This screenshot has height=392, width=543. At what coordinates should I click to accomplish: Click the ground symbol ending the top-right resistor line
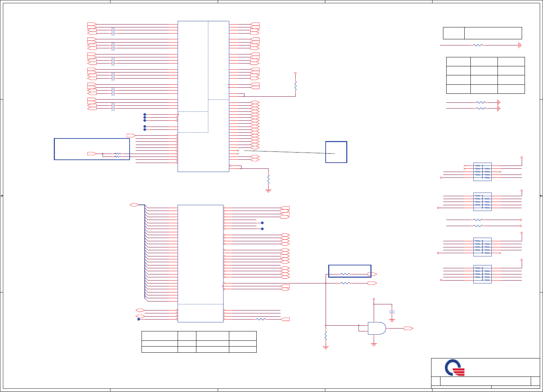(520, 45)
